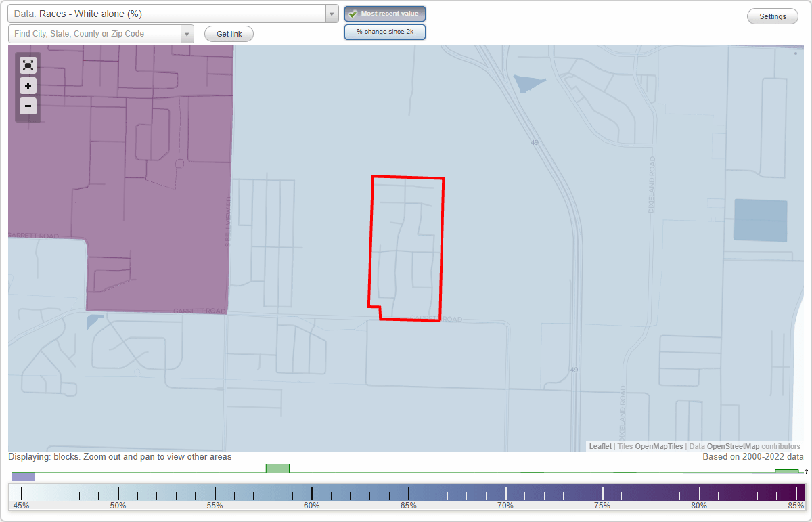Click the checkmark icon on Most recent value
Viewport: 812px width, 522px height.
tap(353, 14)
